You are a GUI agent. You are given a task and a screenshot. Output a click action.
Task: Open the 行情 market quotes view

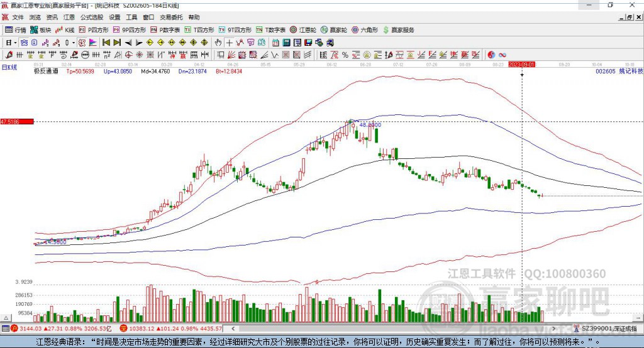[15, 30]
